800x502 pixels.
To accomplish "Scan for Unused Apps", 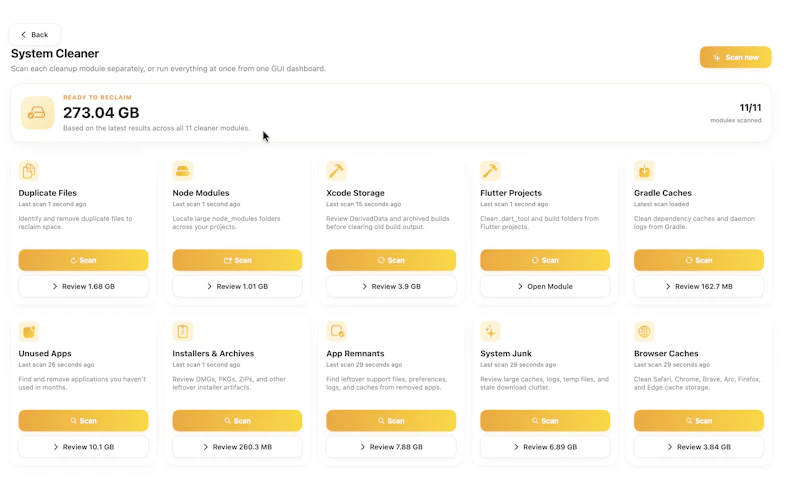I will (84, 421).
